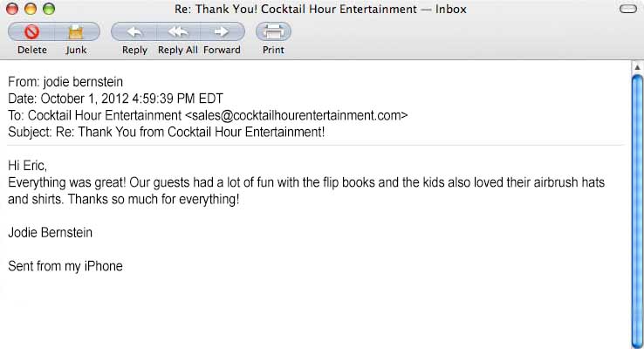Zoom the window using the green button
Screen dimensions: 644x349
coord(48,10)
